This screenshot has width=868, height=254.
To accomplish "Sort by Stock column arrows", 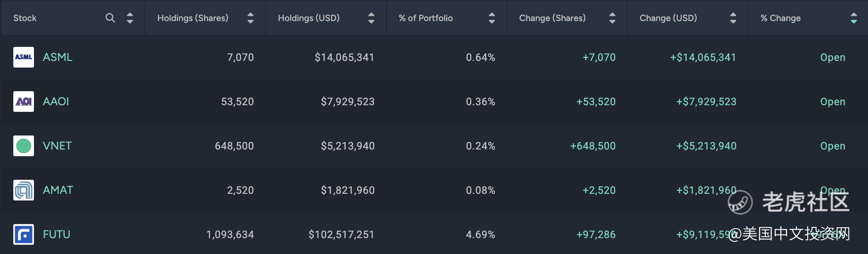I will 130,18.
